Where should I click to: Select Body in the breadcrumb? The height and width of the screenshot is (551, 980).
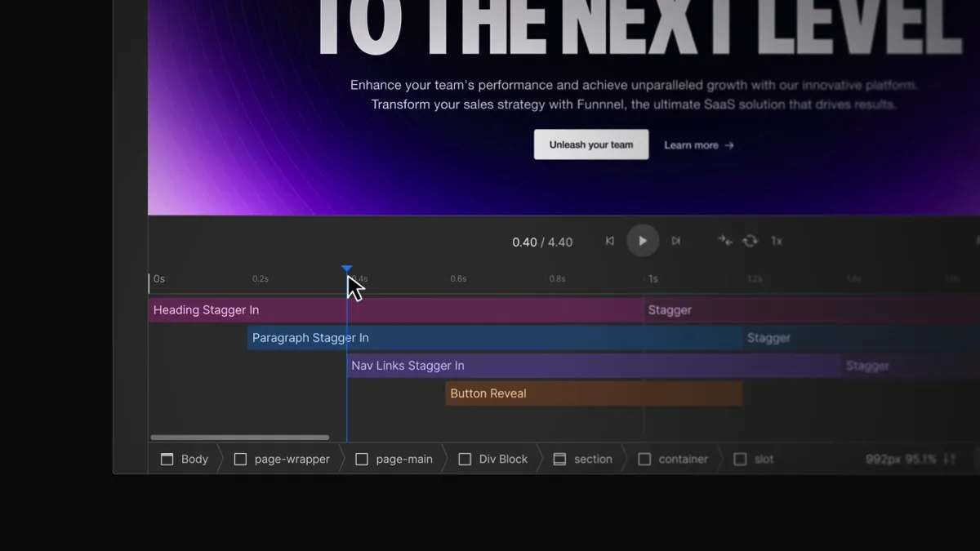[184, 459]
